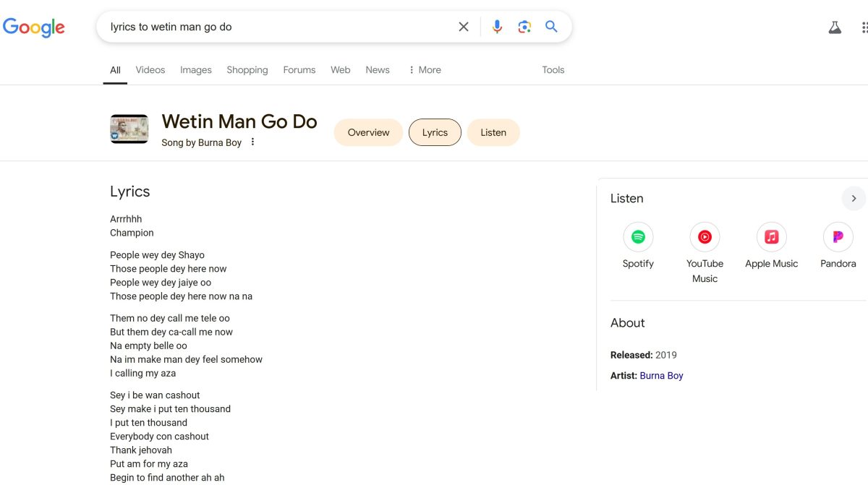
Task: Click the Google logo
Action: [34, 27]
